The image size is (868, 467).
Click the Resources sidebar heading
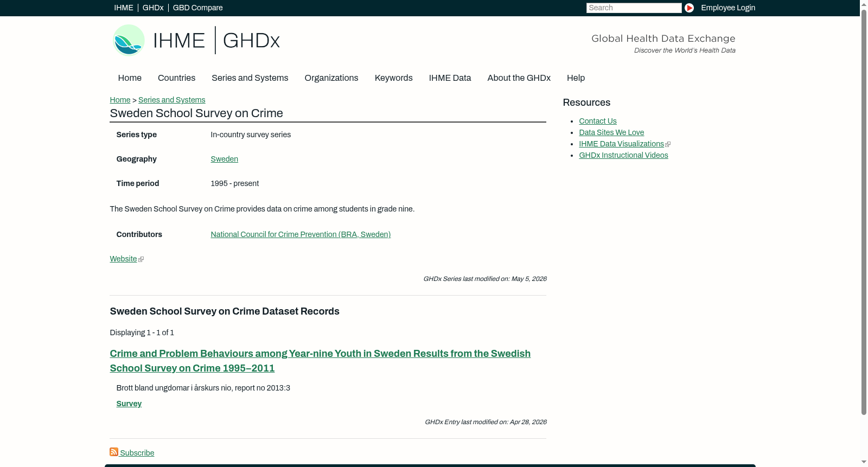(586, 103)
